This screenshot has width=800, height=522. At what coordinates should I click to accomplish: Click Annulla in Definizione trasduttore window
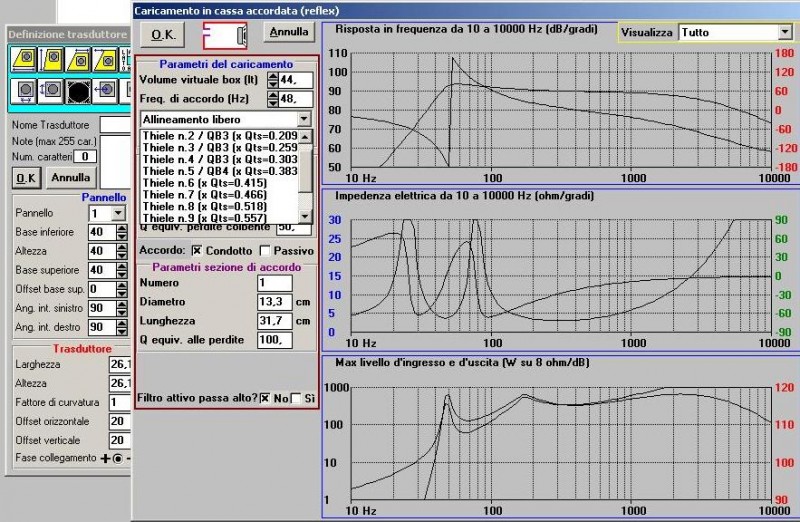tap(70, 178)
